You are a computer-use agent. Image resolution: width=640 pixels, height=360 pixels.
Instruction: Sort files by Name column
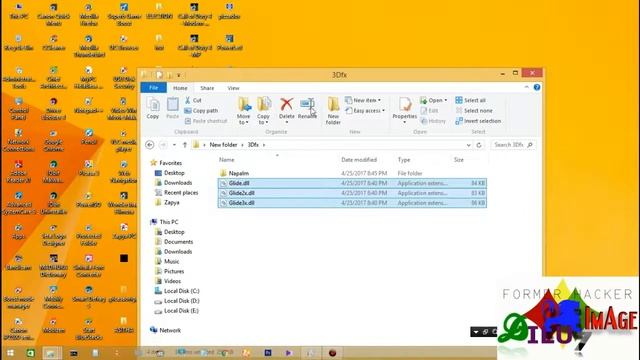click(227, 160)
